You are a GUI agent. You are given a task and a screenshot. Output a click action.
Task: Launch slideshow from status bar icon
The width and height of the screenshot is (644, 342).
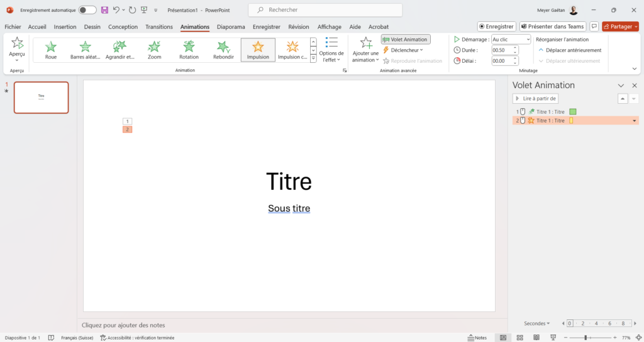coord(553,338)
